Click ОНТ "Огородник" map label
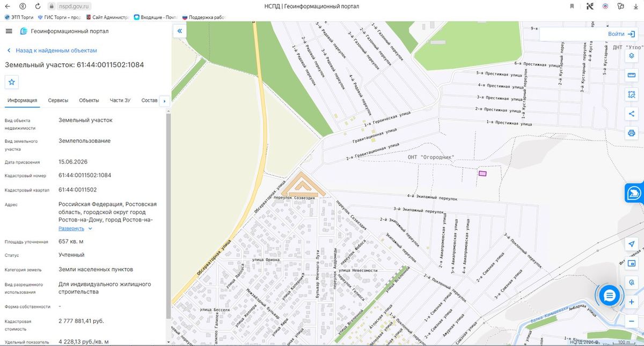The height and width of the screenshot is (346, 644). pyautogui.click(x=431, y=158)
